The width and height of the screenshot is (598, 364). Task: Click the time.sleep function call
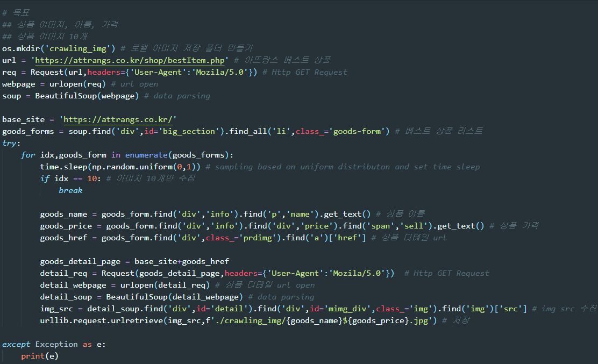tap(60, 166)
